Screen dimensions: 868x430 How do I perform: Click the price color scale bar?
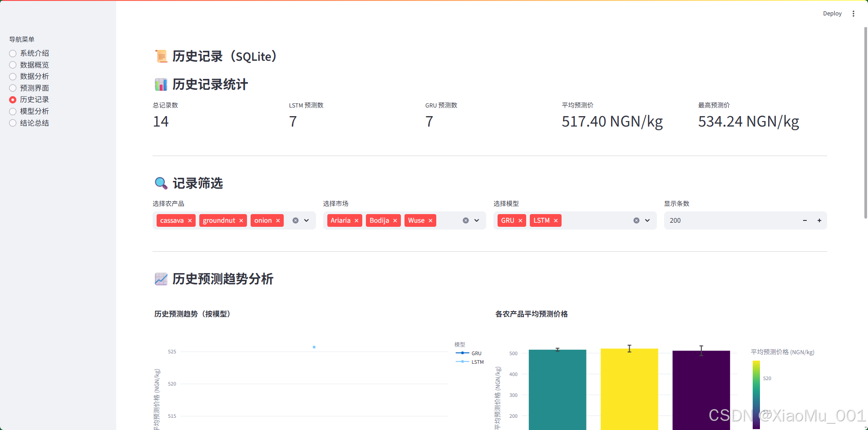click(756, 395)
